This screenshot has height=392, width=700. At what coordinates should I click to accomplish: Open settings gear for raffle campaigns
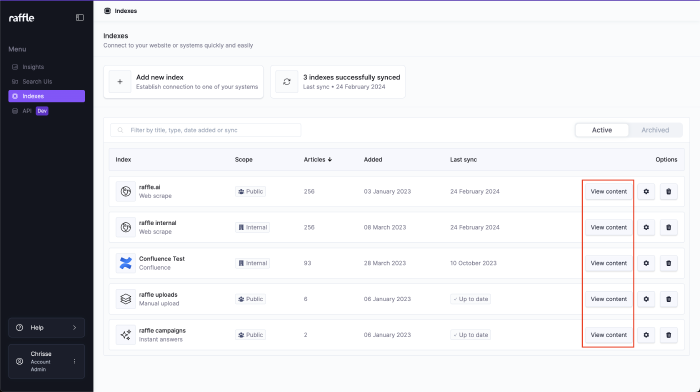[646, 335]
